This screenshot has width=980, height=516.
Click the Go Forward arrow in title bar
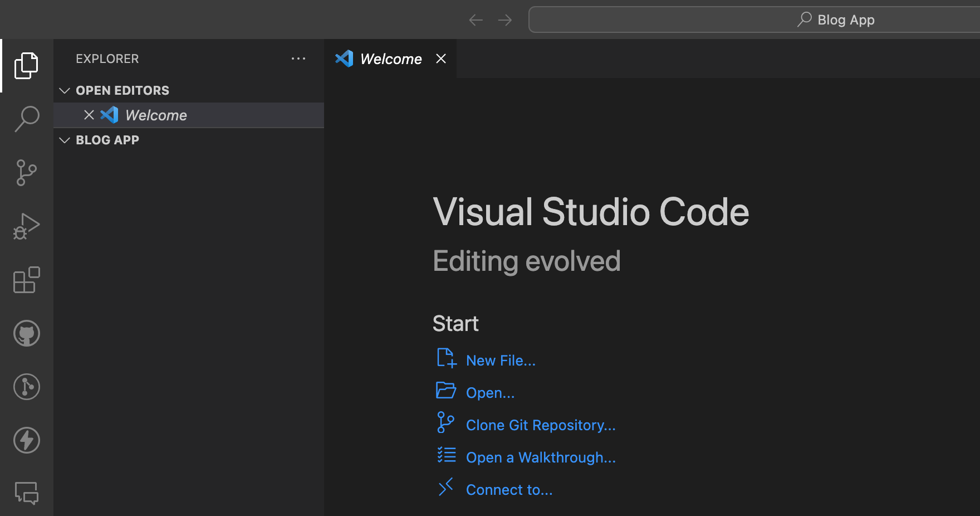[x=505, y=20]
